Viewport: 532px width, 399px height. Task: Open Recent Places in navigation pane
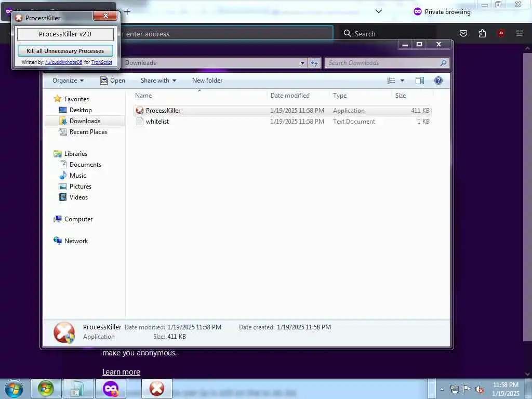88,132
